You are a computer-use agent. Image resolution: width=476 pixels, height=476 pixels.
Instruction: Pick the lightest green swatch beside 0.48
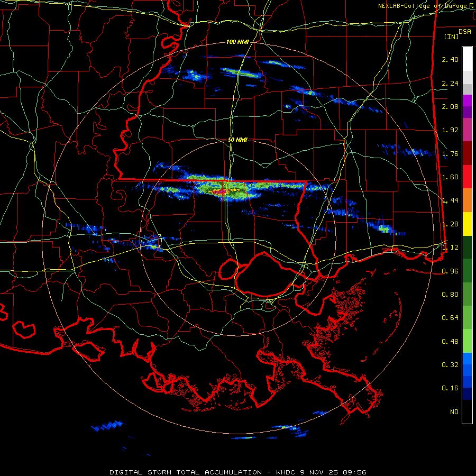[467, 341]
